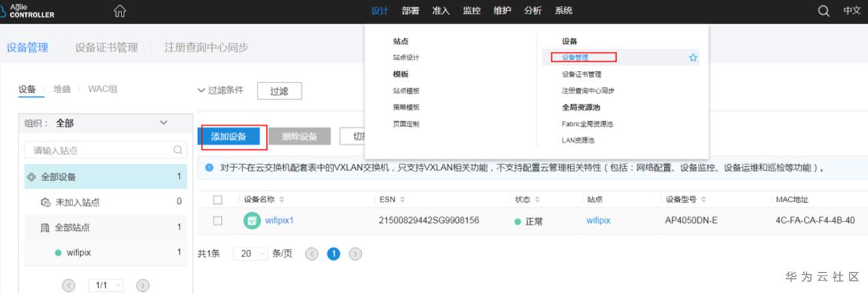
Task: Go to previous page in device table
Action: click(311, 253)
